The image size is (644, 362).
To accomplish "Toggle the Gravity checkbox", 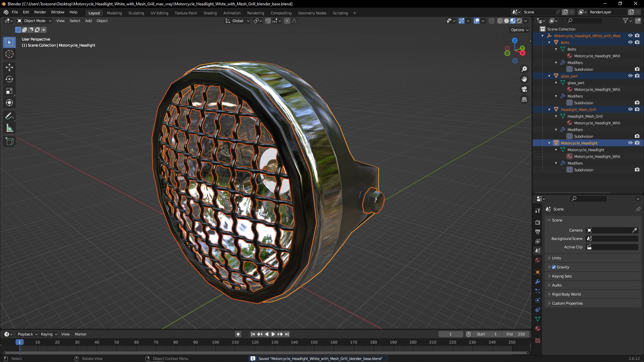I will pyautogui.click(x=554, y=267).
